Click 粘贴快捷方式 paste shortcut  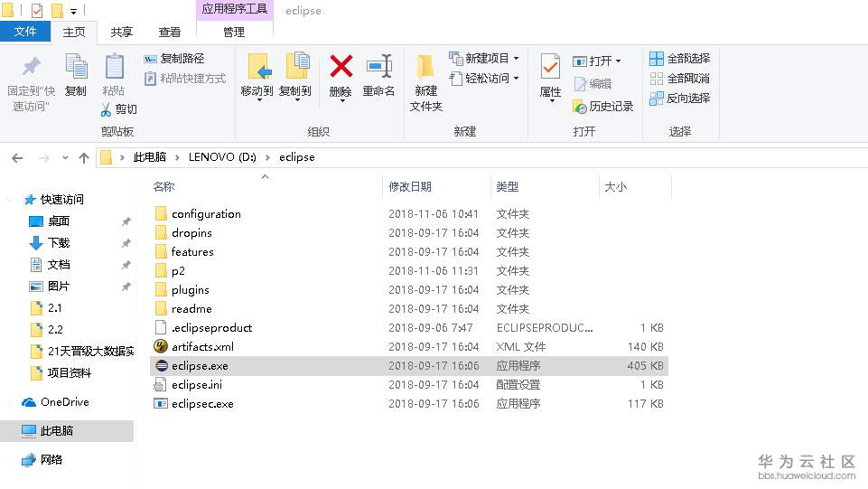[x=185, y=78]
